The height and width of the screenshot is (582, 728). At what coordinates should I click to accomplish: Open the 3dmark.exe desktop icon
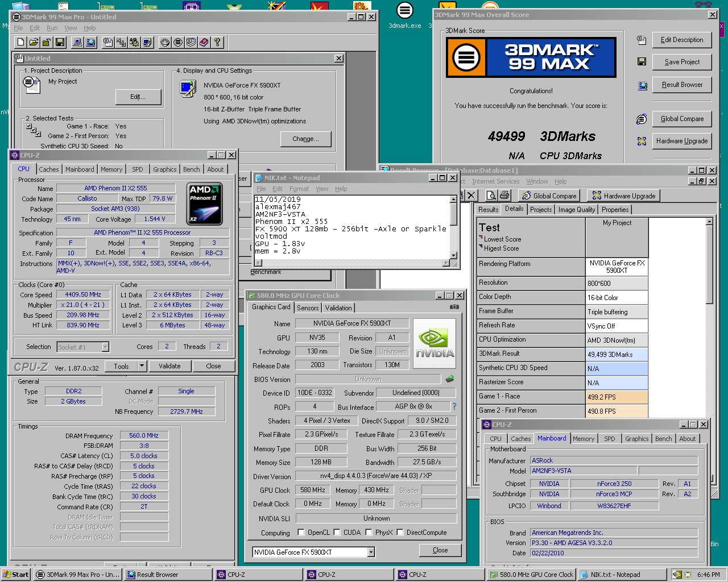pos(405,15)
